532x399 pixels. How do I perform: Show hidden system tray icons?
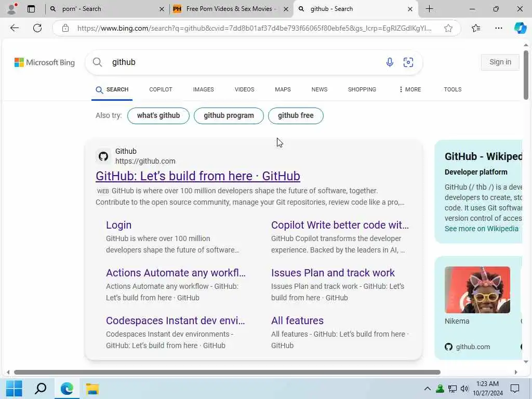pos(428,389)
